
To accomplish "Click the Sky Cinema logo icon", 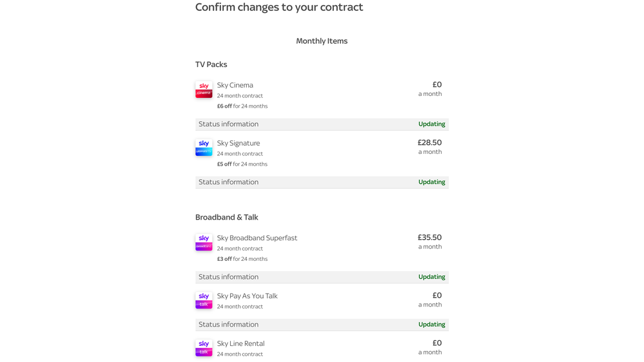I will pos(204,90).
